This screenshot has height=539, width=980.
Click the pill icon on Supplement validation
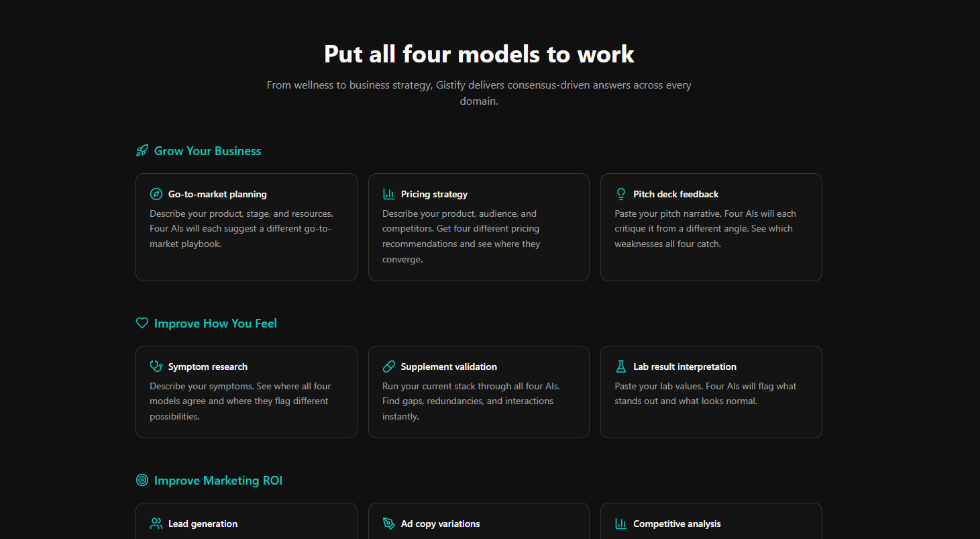(389, 366)
